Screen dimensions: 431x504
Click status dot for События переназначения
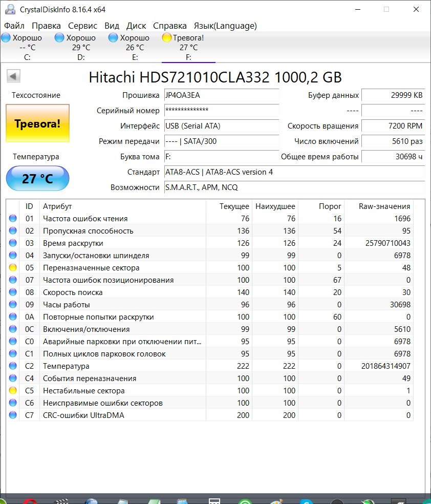13,378
